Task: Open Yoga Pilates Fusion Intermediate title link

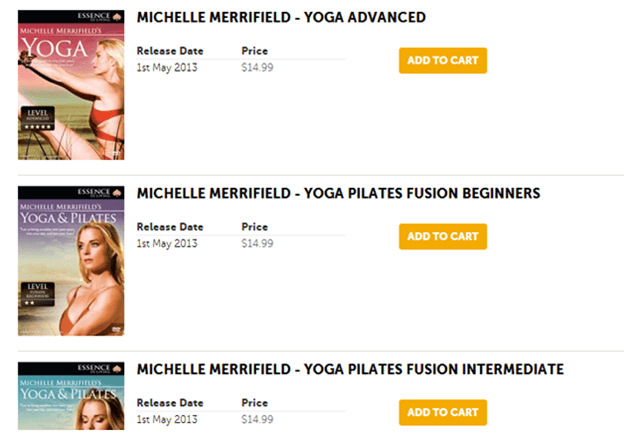Action: click(350, 369)
